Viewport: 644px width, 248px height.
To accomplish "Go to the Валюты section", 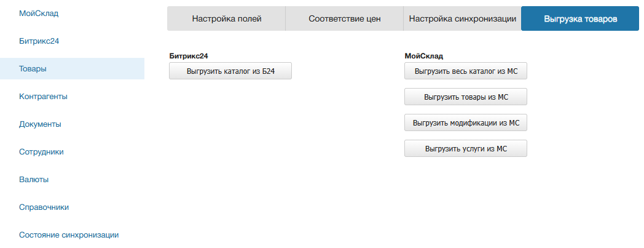I will (34, 180).
